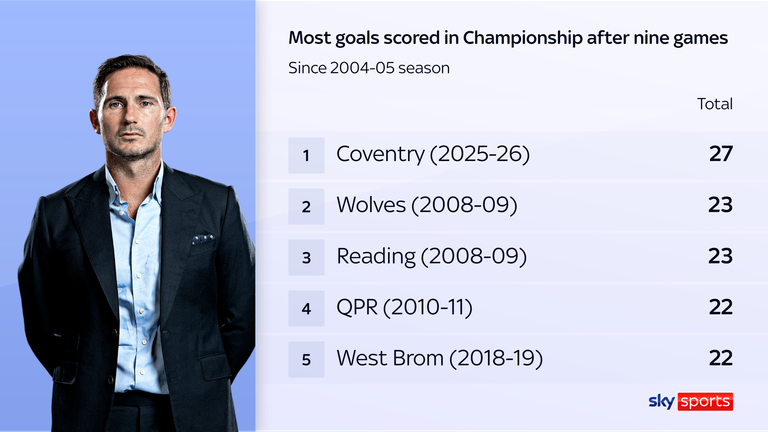Image resolution: width=768 pixels, height=432 pixels.
Task: Click the Wolves total of 23
Action: coord(719,206)
